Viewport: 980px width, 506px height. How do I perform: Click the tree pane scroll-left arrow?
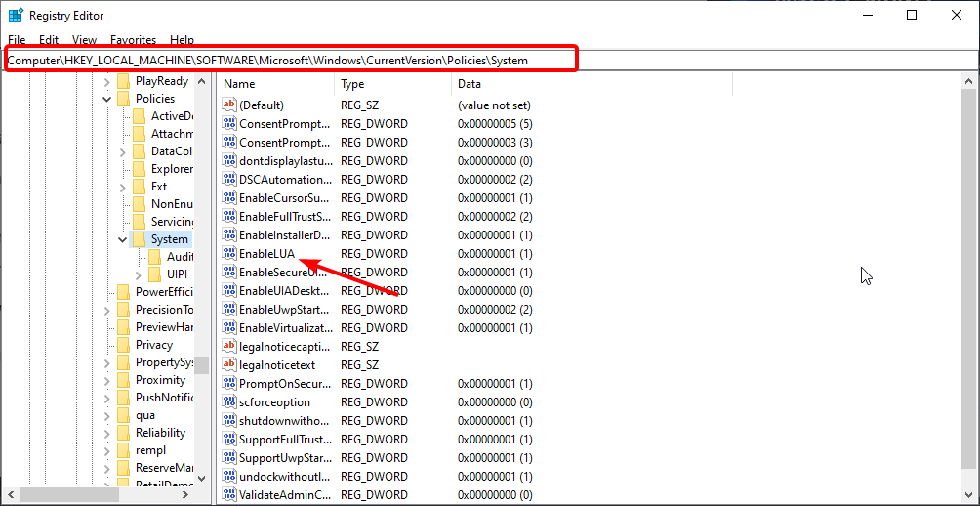tap(9, 494)
